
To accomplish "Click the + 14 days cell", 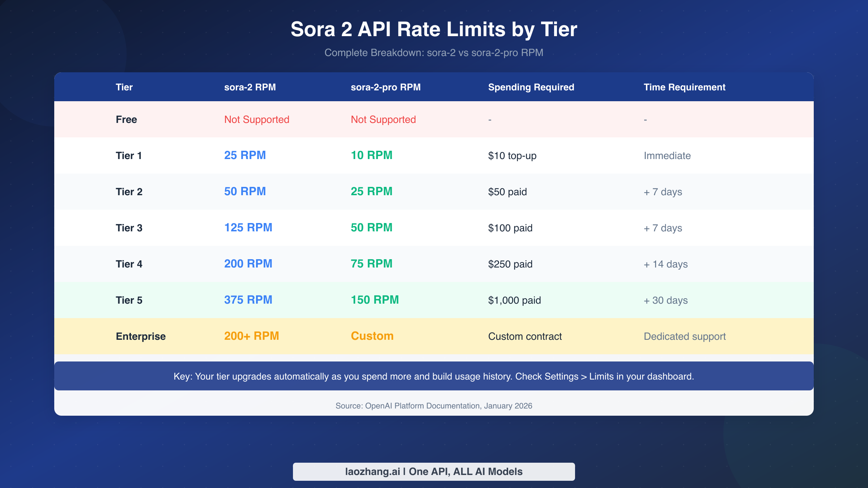I will pyautogui.click(x=665, y=264).
